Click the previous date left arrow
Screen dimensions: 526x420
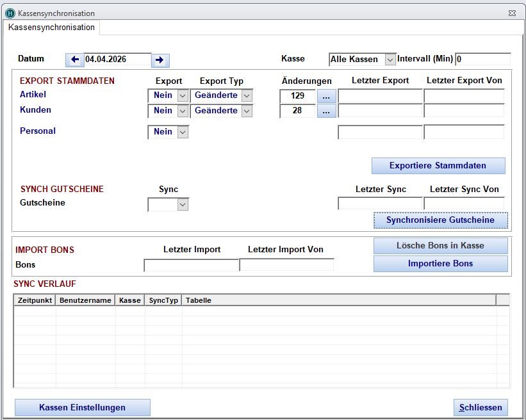point(74,60)
